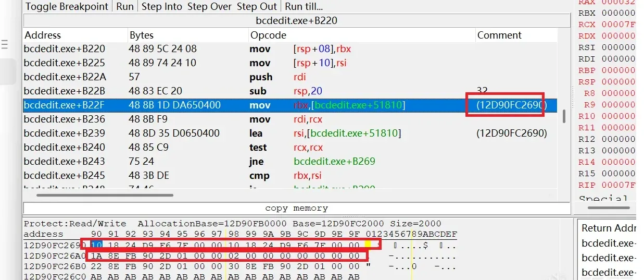Click the RIP register value
Image resolution: width=644 pixels, height=280 pixels.
(617, 185)
